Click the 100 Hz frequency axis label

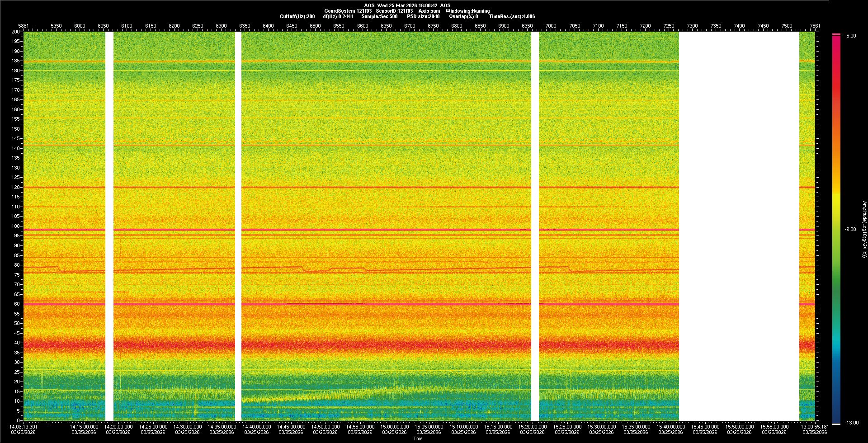click(16, 226)
